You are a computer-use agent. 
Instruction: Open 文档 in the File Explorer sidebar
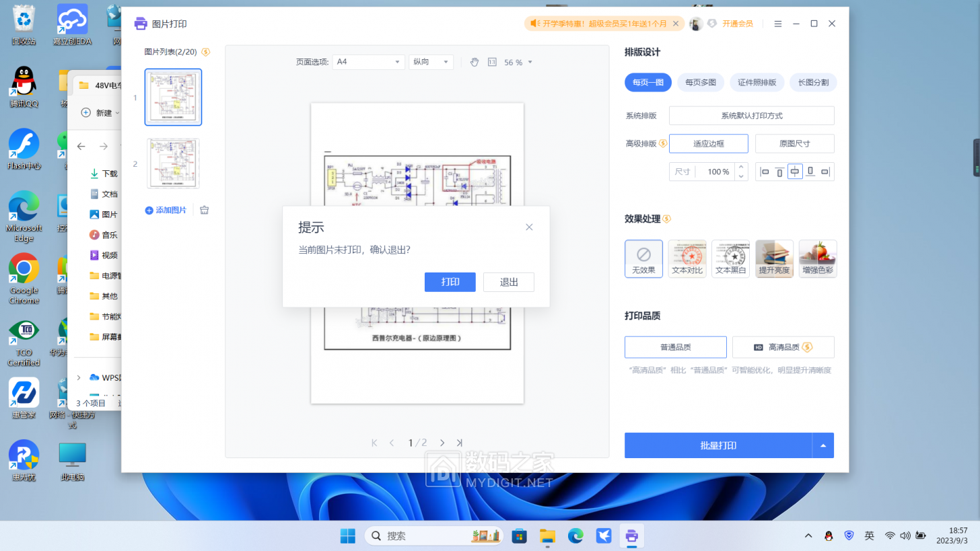coord(104,194)
